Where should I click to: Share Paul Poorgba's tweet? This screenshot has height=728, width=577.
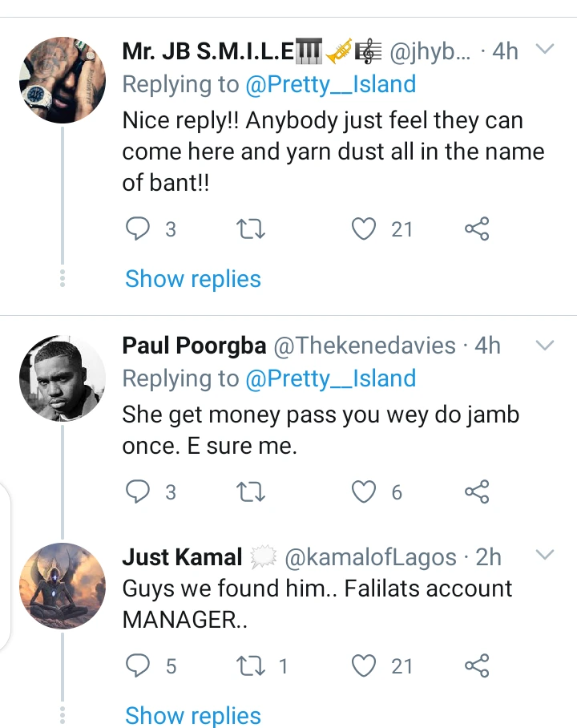(x=477, y=491)
